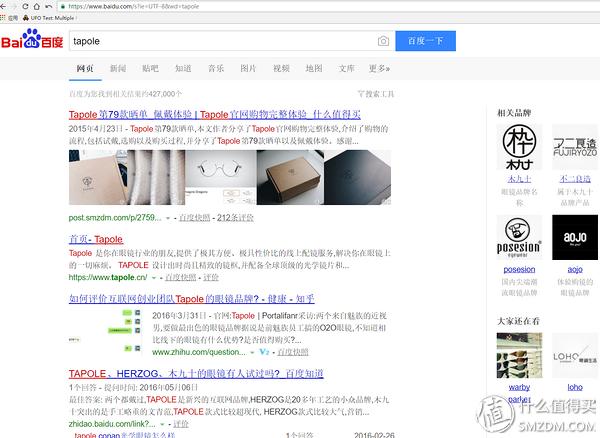Screen dimensions: 600x438
Task: Switch to the 贴吧 tab
Action: click(x=150, y=68)
